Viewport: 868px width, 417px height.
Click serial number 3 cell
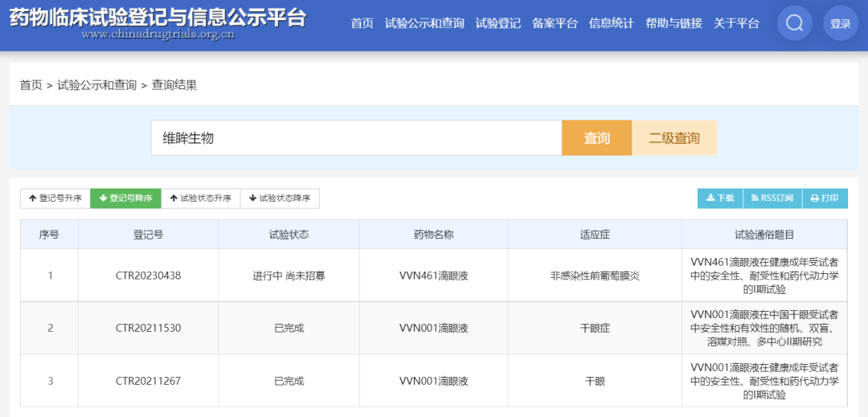pos(51,381)
